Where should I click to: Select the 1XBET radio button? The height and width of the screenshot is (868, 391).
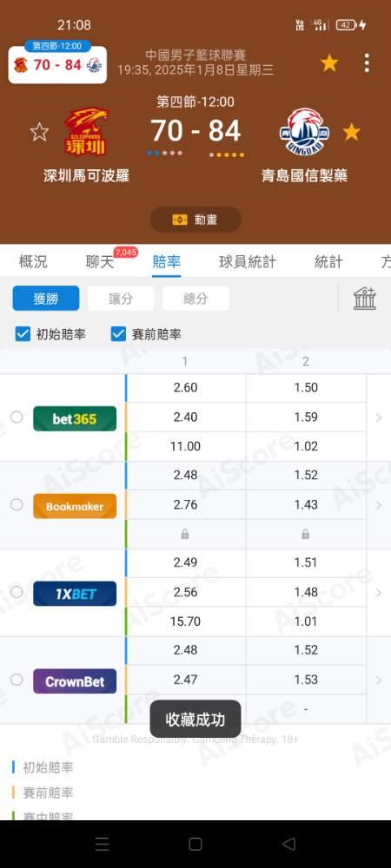pos(17,592)
